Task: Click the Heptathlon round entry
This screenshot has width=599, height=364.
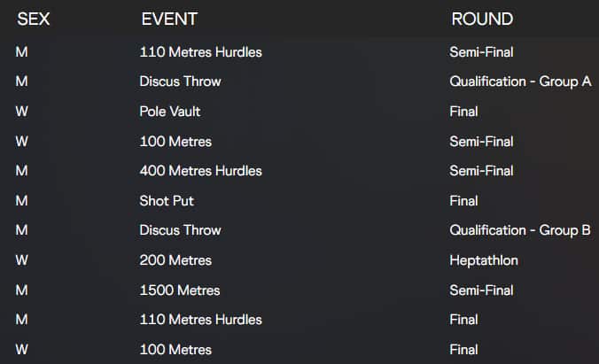Action: 483,260
